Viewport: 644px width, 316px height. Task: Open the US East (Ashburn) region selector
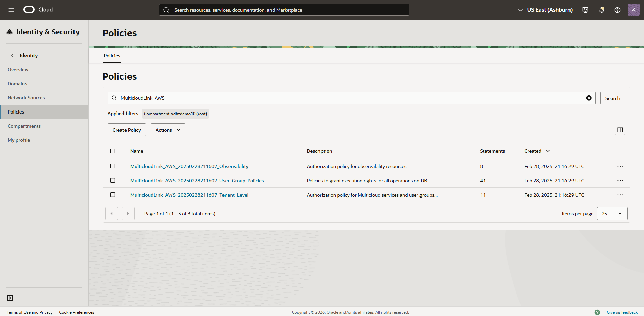(x=545, y=10)
